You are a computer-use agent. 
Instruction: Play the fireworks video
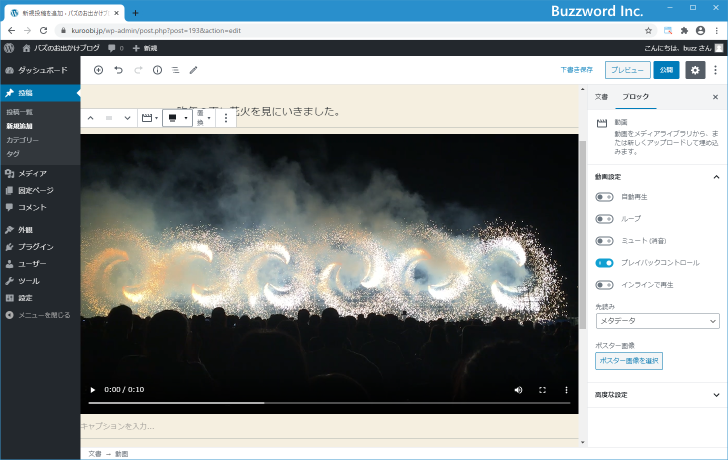click(93, 389)
